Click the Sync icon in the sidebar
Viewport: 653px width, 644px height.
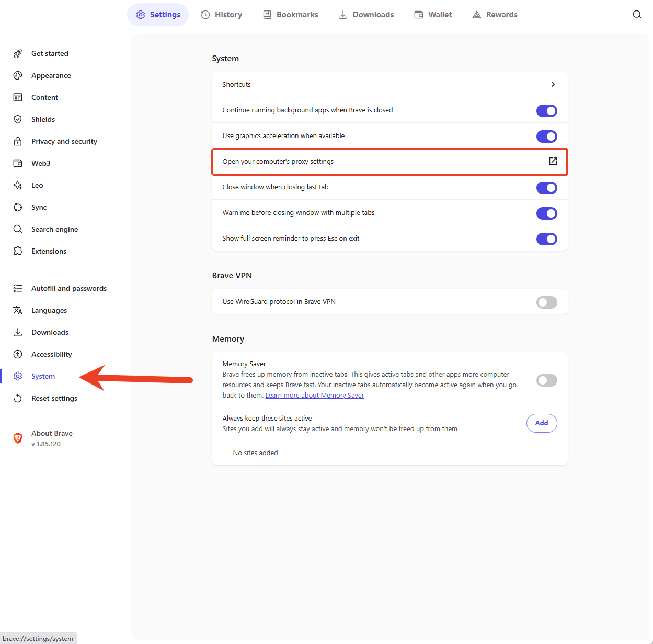coord(18,207)
